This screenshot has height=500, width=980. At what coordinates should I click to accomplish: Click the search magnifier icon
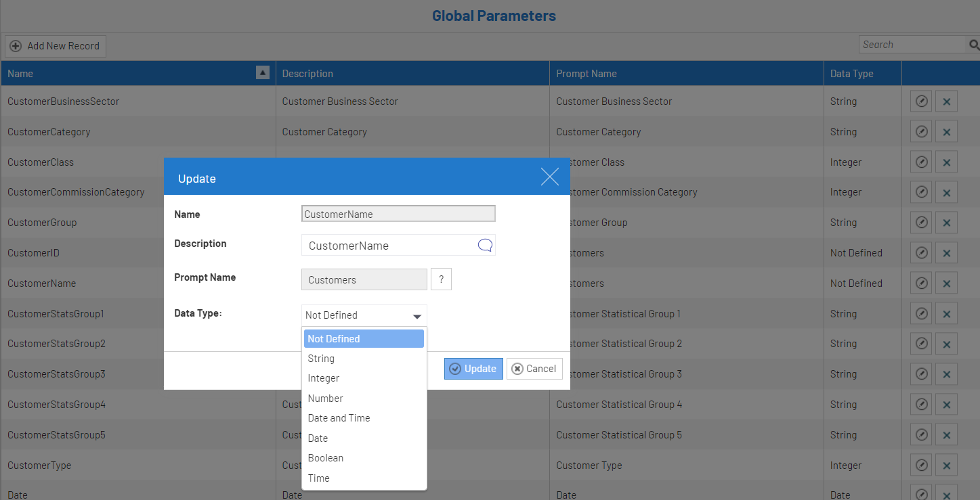pyautogui.click(x=974, y=45)
